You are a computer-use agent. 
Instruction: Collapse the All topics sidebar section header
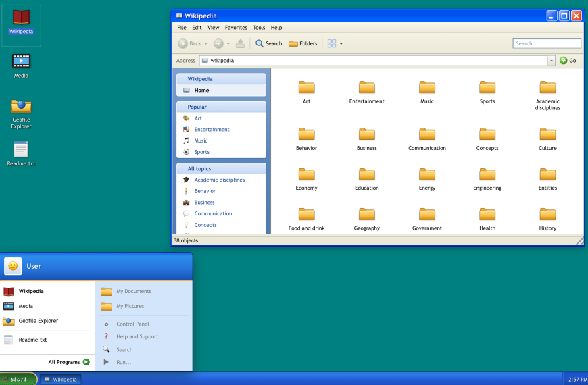pos(221,169)
